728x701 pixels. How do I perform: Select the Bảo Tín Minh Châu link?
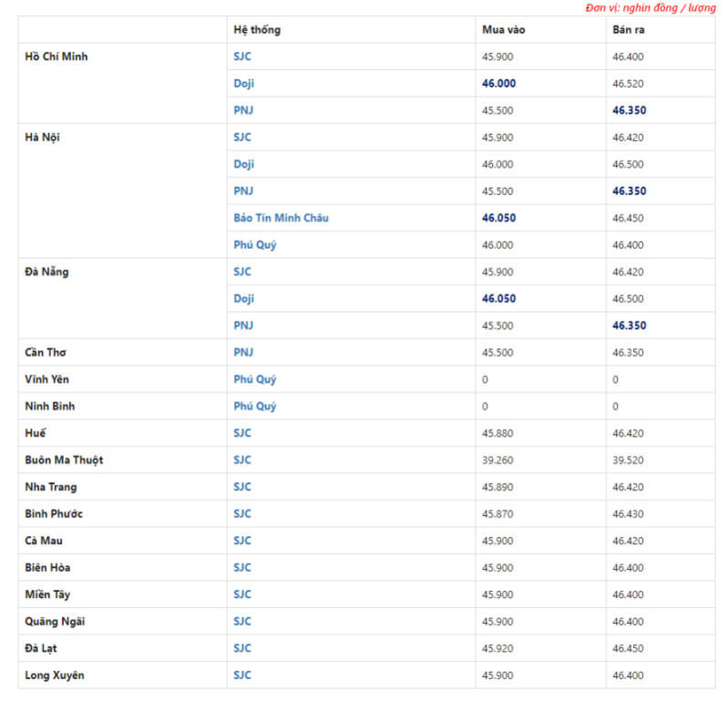click(x=281, y=218)
